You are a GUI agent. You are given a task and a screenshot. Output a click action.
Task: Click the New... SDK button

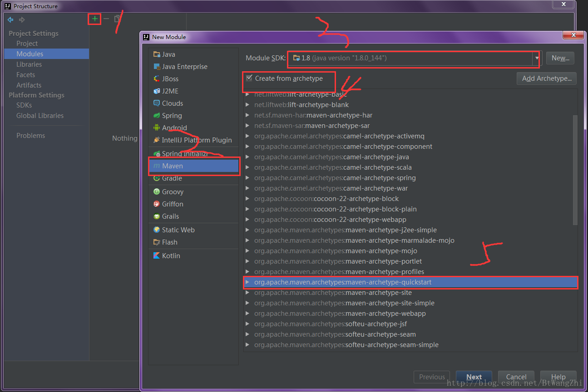point(560,58)
